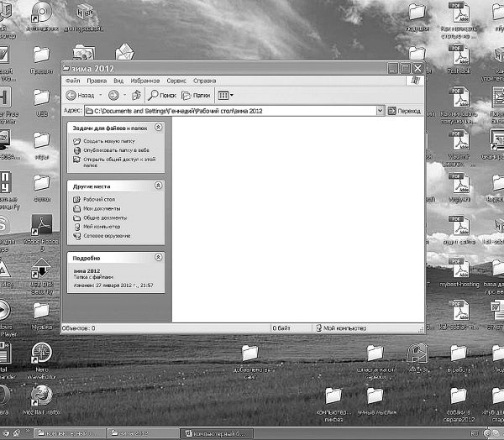504x440 pixels.
Task: Collapse the Подробно details panel
Action: click(x=159, y=258)
